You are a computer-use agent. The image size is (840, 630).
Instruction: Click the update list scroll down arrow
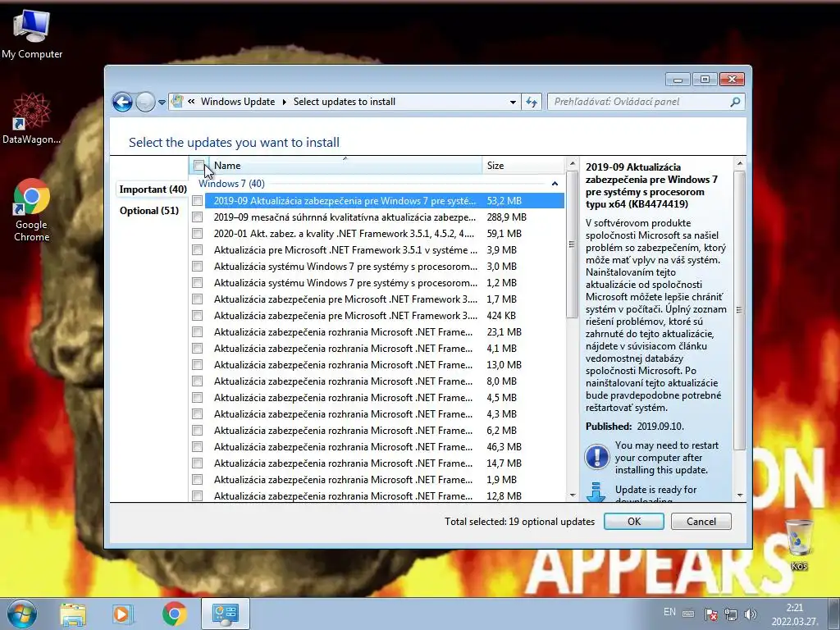click(x=572, y=495)
